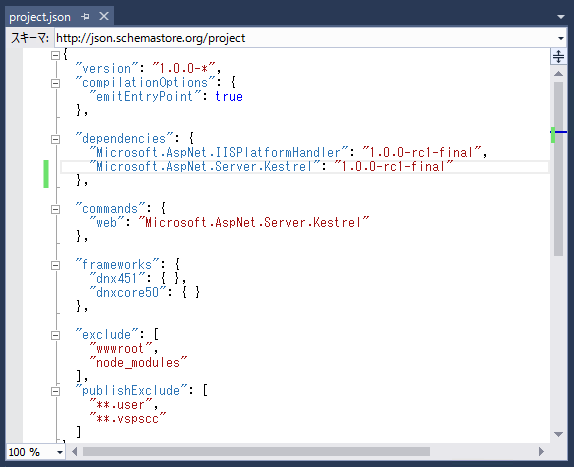Collapse the exclude array
This screenshot has width=574, height=467.
(55, 335)
